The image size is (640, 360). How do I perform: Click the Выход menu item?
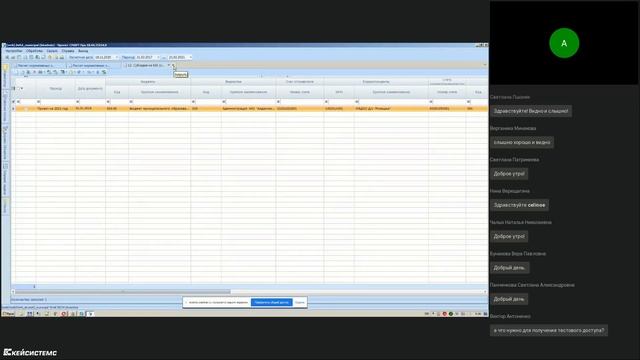(83, 51)
